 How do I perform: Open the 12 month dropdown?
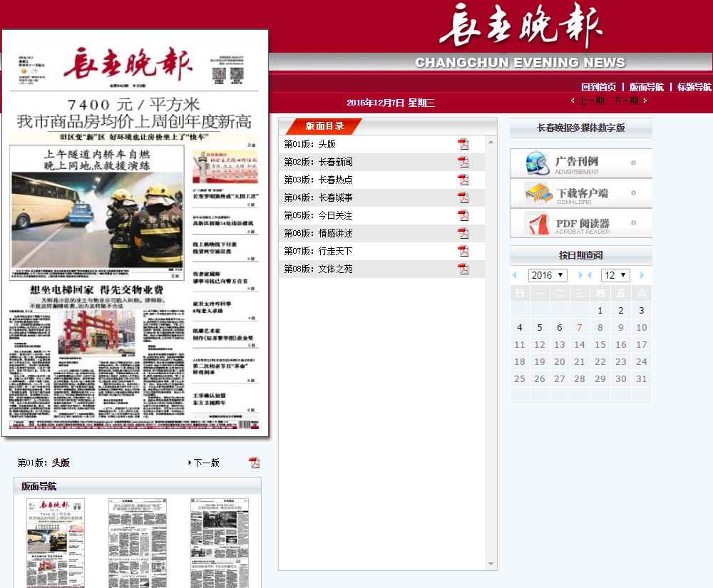616,275
